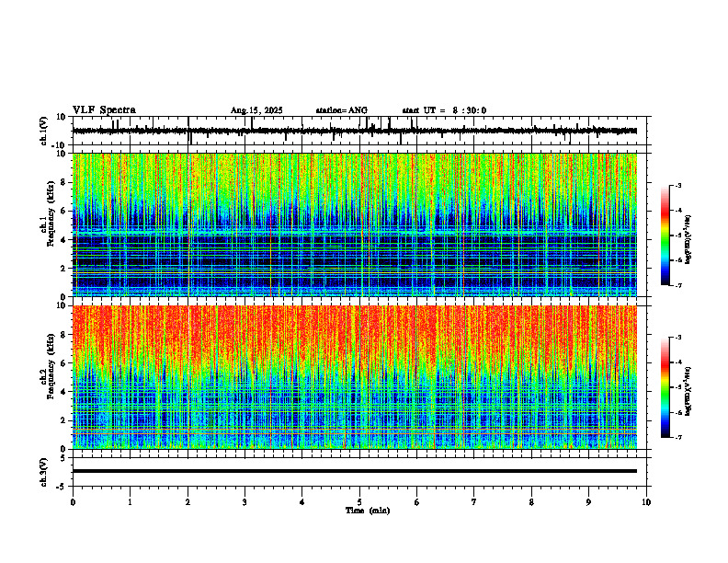Click the "-3" label on ch.2 color scale
Image resolution: width=728 pixels, height=563 pixels.
(x=678, y=338)
